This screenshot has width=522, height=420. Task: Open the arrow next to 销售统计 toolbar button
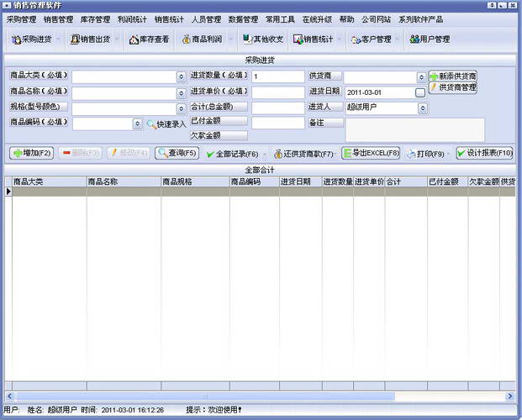340,39
